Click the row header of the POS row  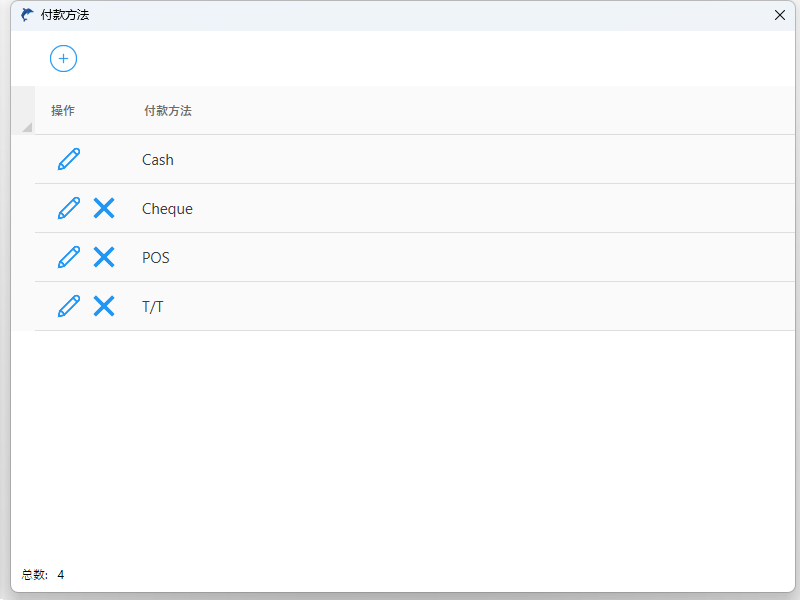(23, 258)
